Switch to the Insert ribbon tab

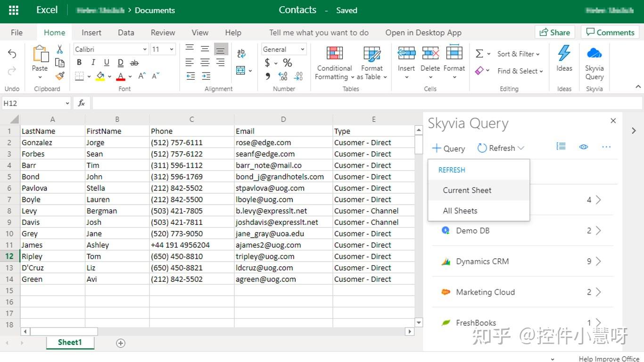tap(91, 33)
